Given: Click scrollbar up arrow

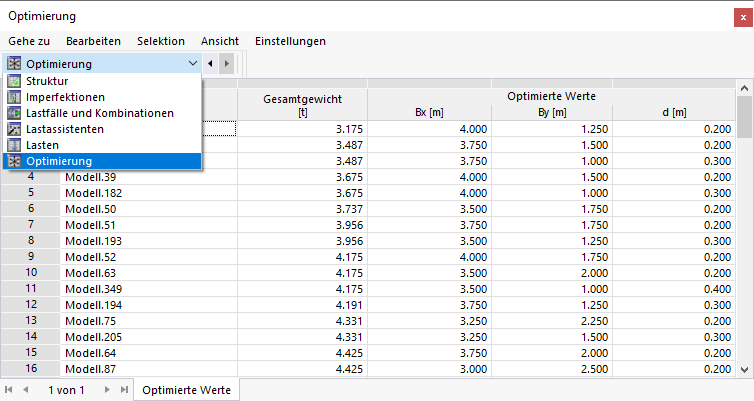Looking at the screenshot, I should click(x=744, y=88).
